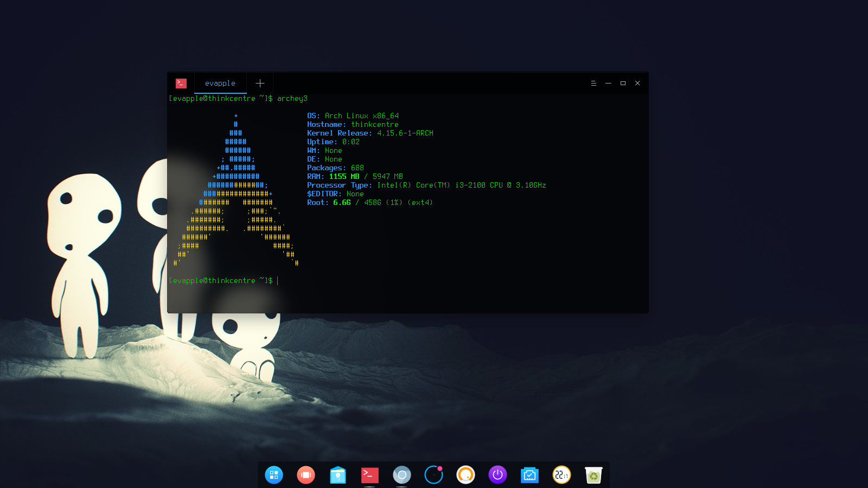Click the blue checkmark icon in the dock
The width and height of the screenshot is (868, 488).
pyautogui.click(x=529, y=475)
